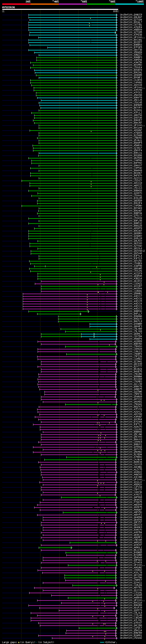Select the UniRef100_Q2TSD4 label
Viewport: 146px width, 644px height.
(x=131, y=20)
